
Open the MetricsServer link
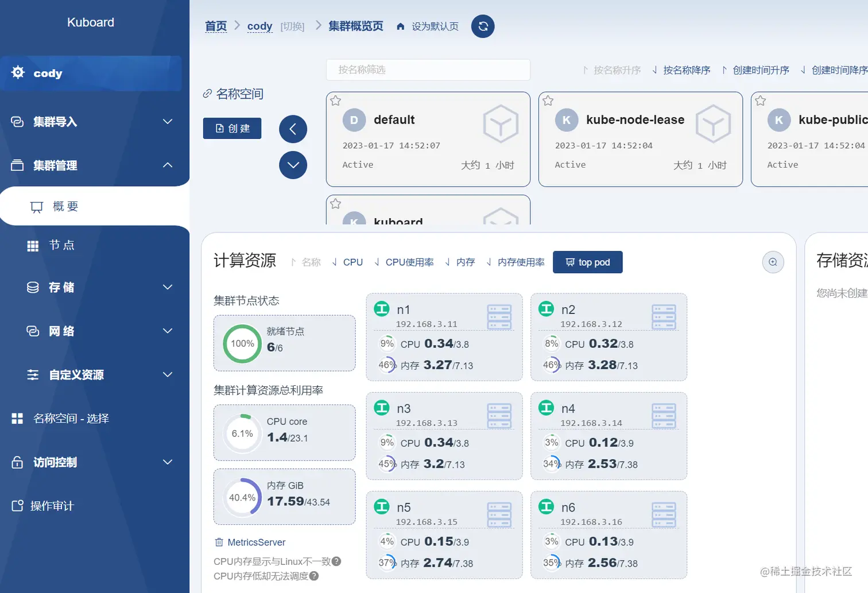250,542
